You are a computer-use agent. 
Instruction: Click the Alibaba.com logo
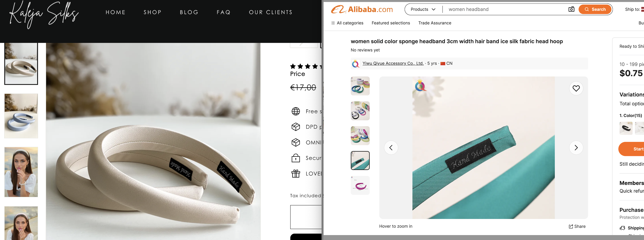coord(362,9)
